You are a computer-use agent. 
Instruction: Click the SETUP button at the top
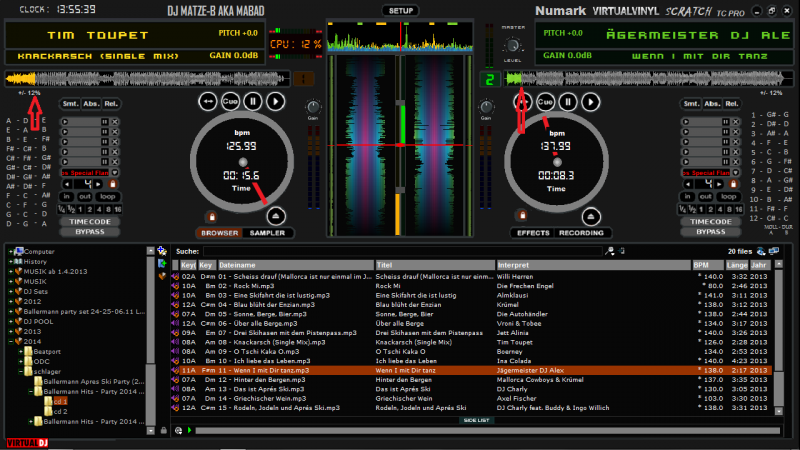coord(400,9)
